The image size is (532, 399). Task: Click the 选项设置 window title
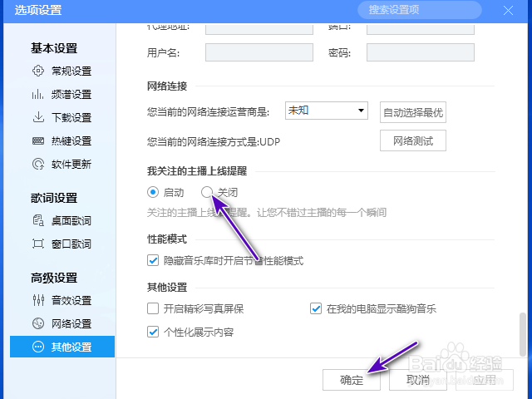point(38,10)
